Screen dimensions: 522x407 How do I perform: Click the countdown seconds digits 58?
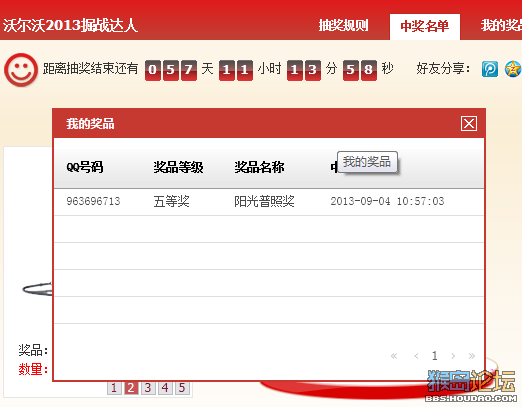click(360, 70)
